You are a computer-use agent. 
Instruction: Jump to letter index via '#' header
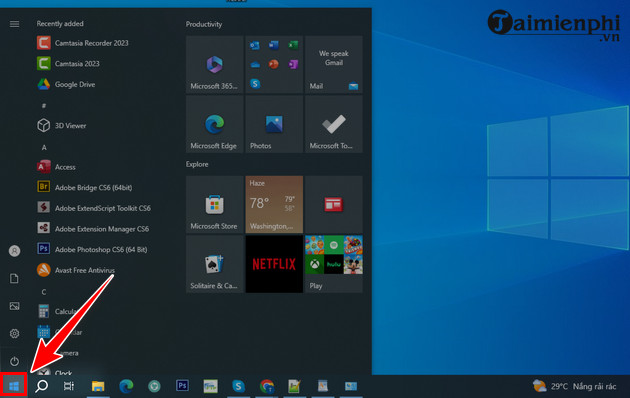(x=44, y=106)
